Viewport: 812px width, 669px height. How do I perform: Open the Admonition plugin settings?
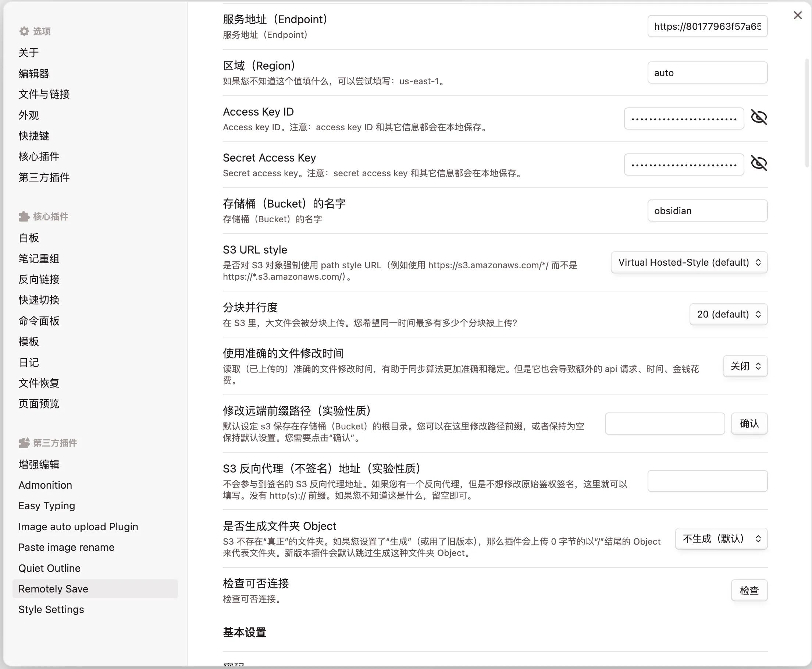[95, 485]
